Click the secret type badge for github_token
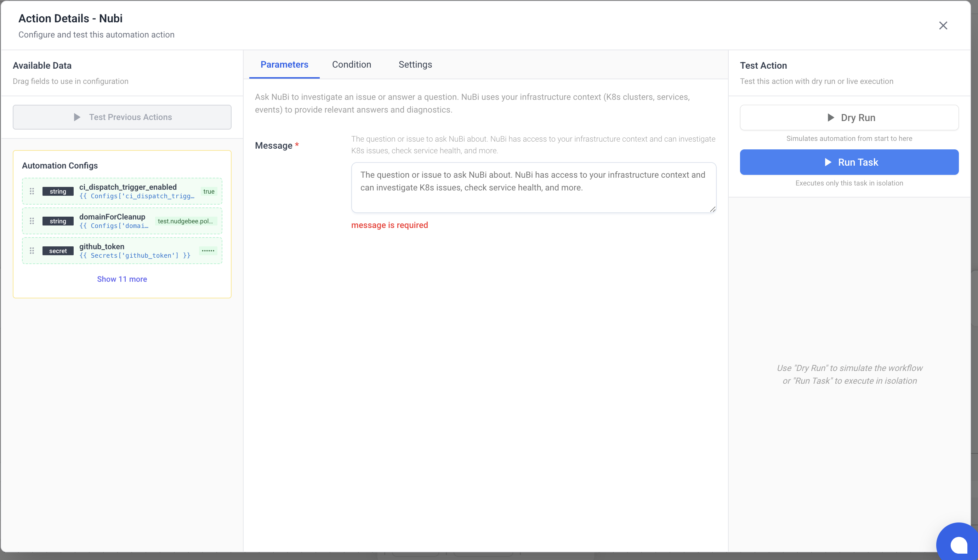Screen dimensions: 978x560 58,250
